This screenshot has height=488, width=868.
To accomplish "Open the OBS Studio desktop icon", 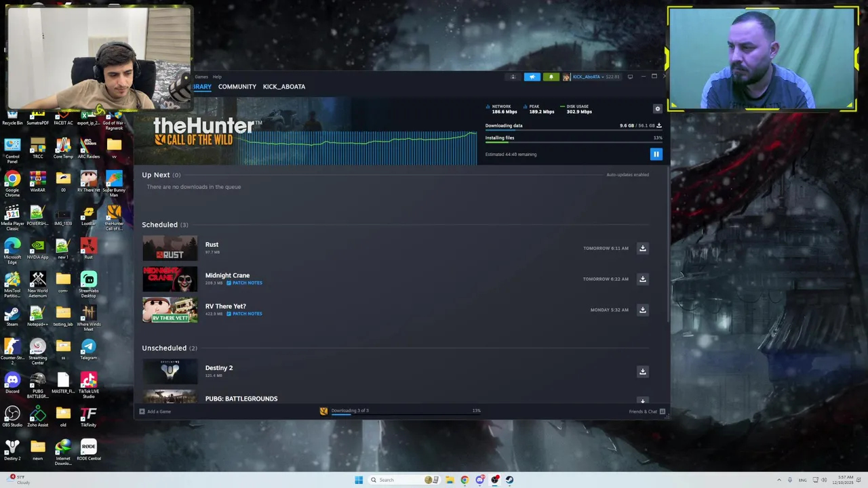I will tap(12, 416).
